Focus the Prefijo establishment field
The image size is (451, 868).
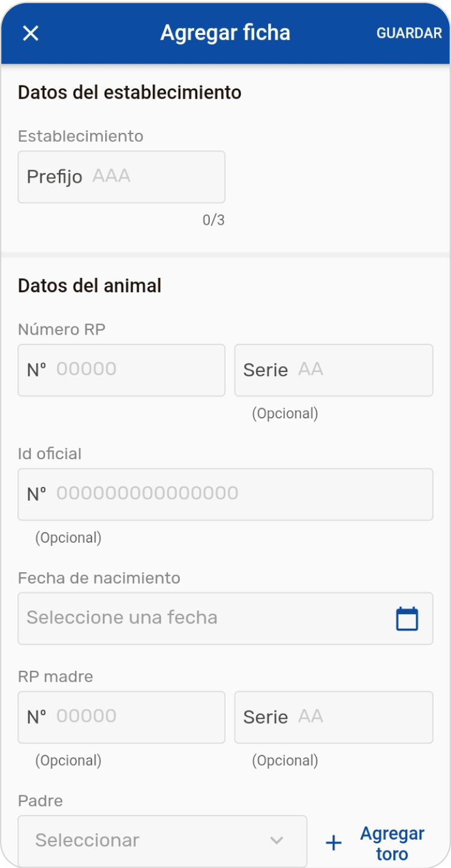tap(121, 177)
